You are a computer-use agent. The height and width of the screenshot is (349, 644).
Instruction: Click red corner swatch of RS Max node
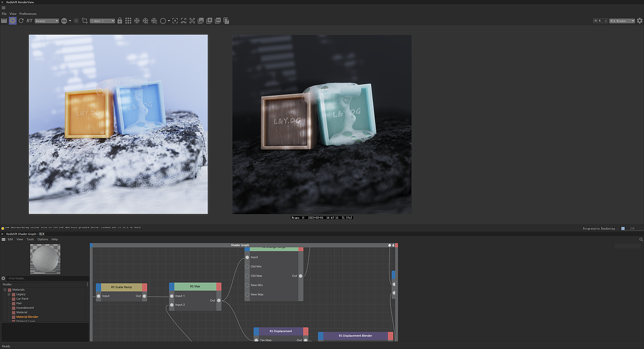click(x=219, y=286)
